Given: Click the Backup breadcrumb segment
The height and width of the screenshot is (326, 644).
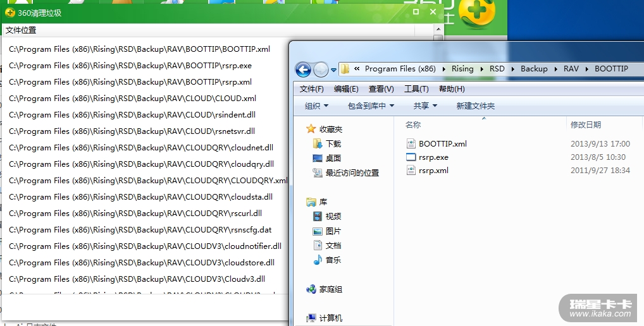Looking at the screenshot, I should pos(534,68).
